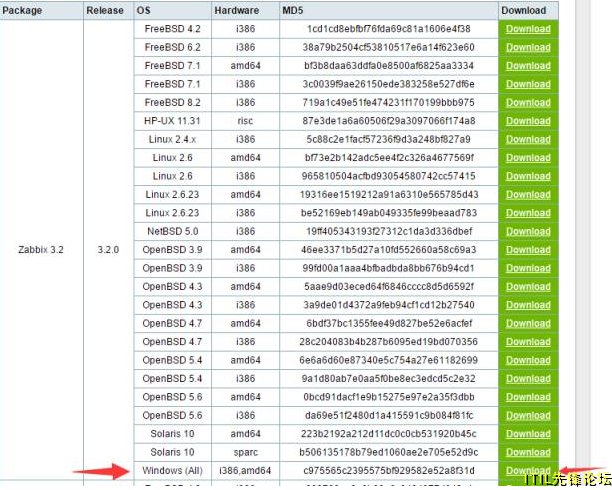Select the MD5 hash for FreeBSD 4.2
This screenshot has width=612, height=490.
389,29
